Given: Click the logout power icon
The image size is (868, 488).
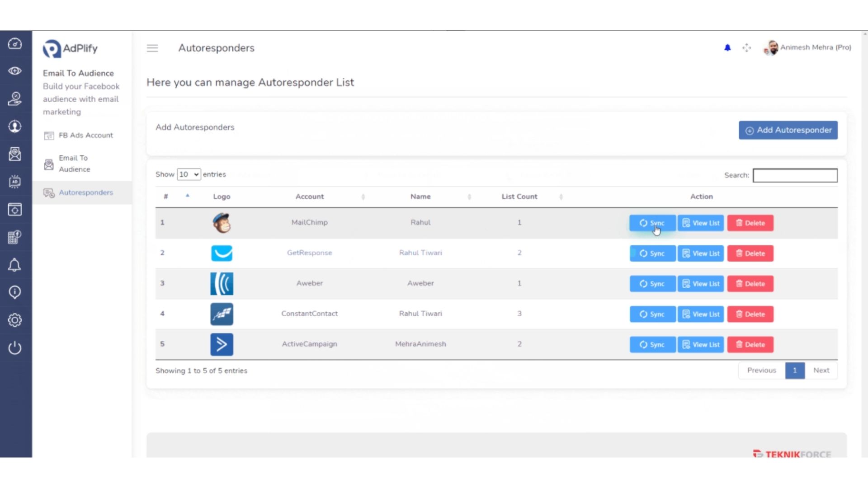Looking at the screenshot, I should (15, 348).
